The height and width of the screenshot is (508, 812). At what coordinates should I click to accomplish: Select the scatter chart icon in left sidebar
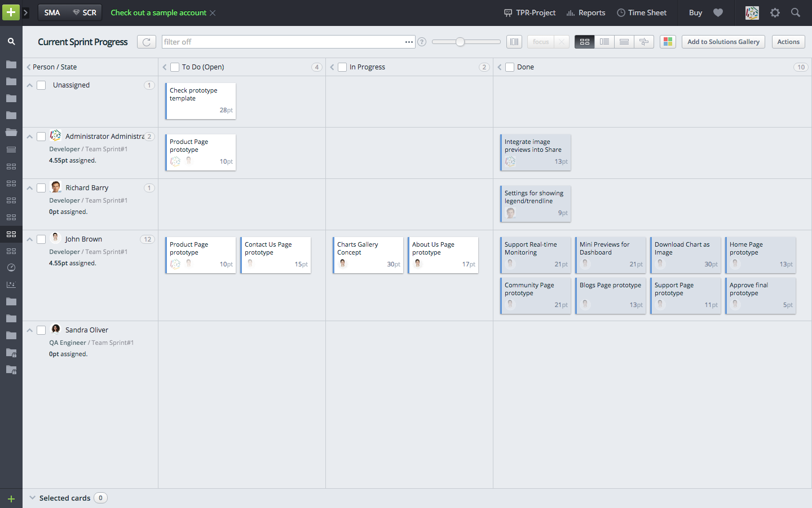tap(11, 284)
